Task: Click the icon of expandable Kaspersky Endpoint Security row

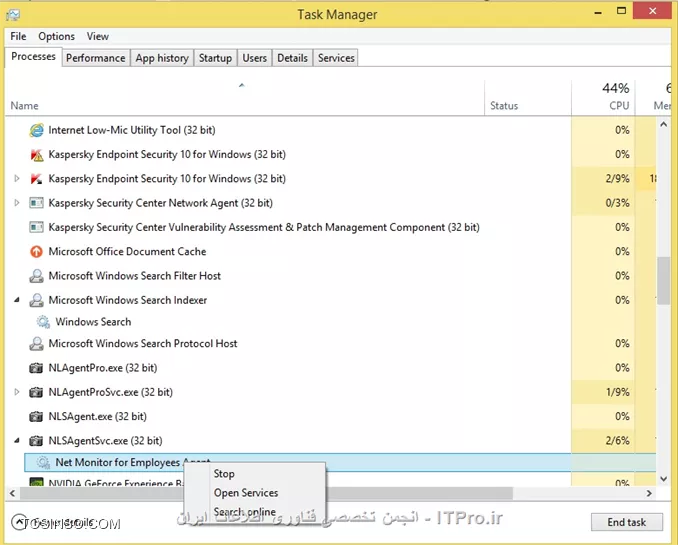Action: coord(36,179)
